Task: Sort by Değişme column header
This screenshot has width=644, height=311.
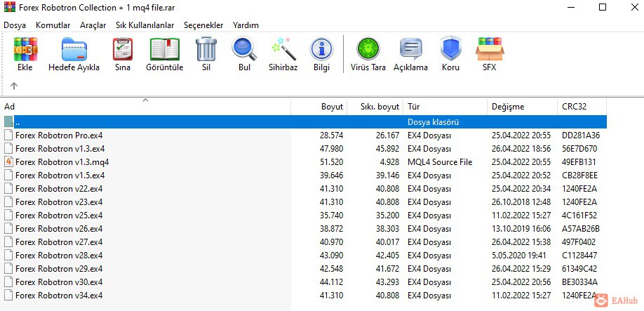Action: click(x=523, y=107)
